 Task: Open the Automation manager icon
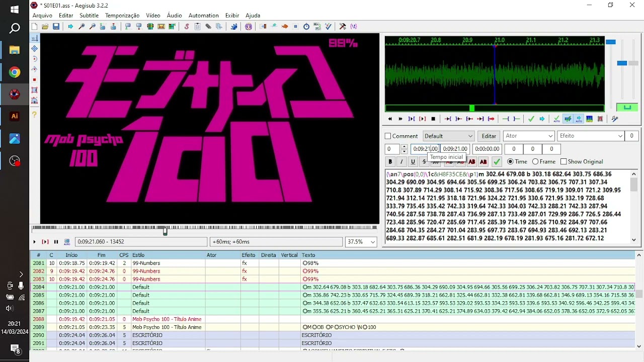click(235, 26)
